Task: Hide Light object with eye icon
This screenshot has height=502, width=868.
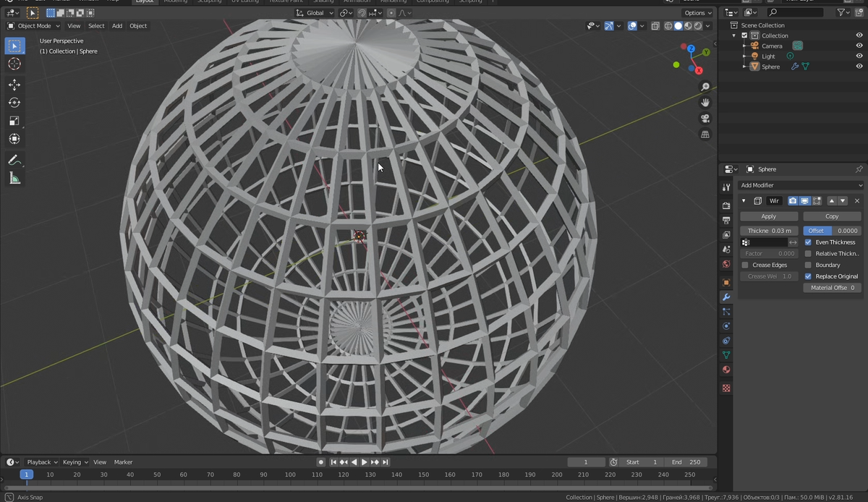Action: point(859,56)
